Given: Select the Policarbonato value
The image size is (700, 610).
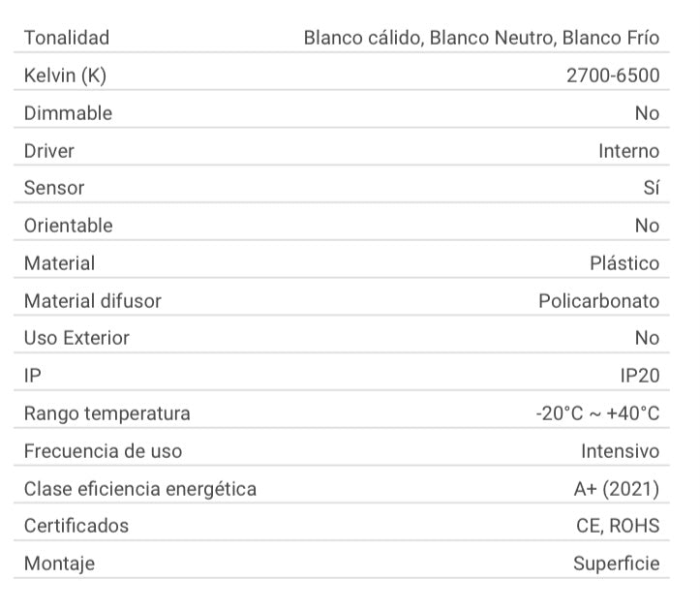Looking at the screenshot, I should coord(598,301).
